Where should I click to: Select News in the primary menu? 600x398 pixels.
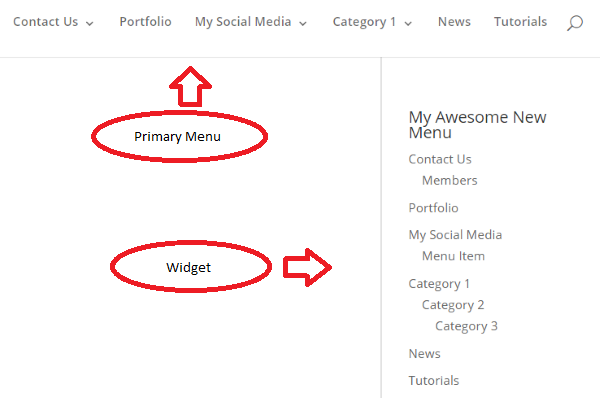(454, 22)
